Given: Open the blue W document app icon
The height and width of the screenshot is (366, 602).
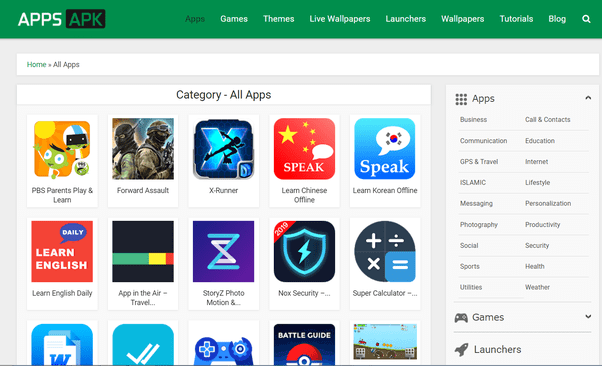Looking at the screenshot, I should pyautogui.click(x=62, y=344).
